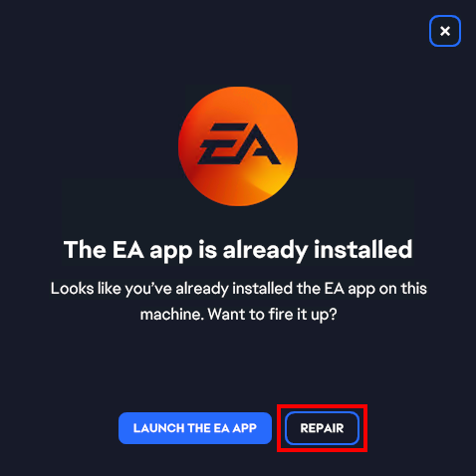Click the "already installed" heading text
Screen dimensions: 476x476
click(x=318, y=250)
